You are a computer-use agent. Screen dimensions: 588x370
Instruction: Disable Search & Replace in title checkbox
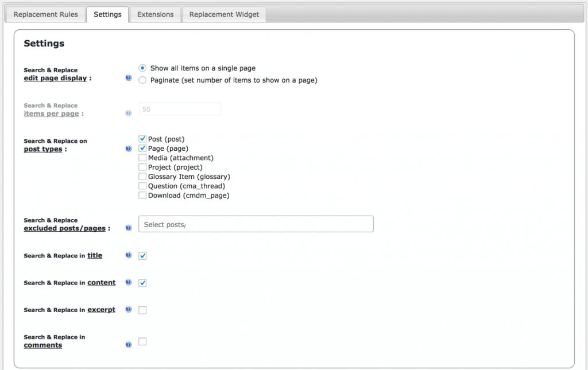click(142, 256)
